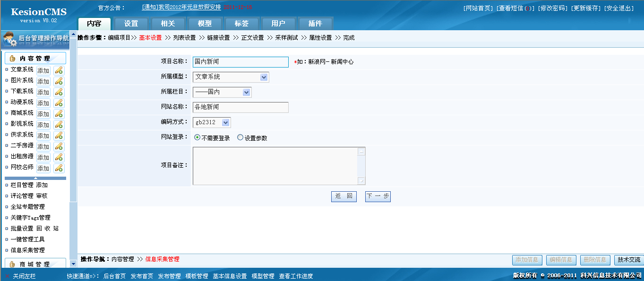Image resolution: width=644 pixels, height=281 pixels.
Task: Click the 下一步 button
Action: [378, 196]
